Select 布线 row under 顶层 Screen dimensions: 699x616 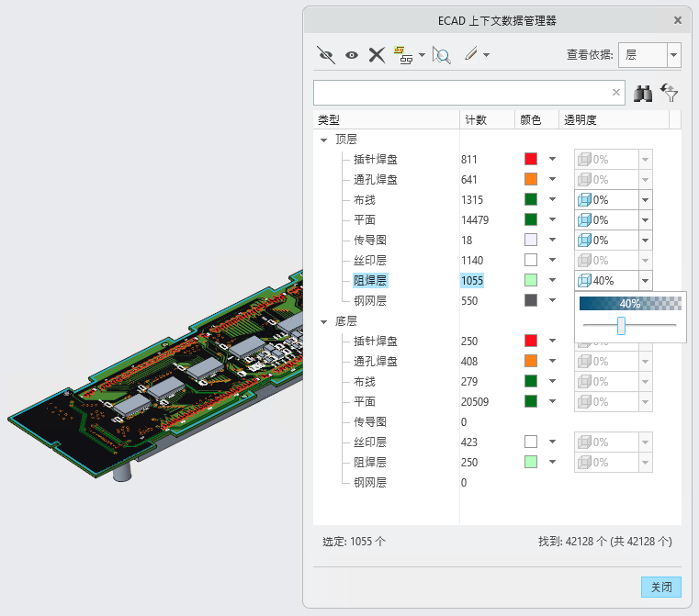(365, 200)
